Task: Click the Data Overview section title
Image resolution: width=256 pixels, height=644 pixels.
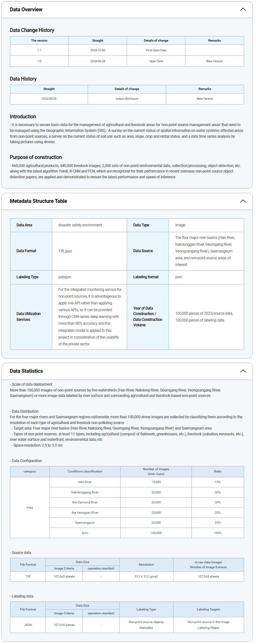Action: (x=26, y=9)
